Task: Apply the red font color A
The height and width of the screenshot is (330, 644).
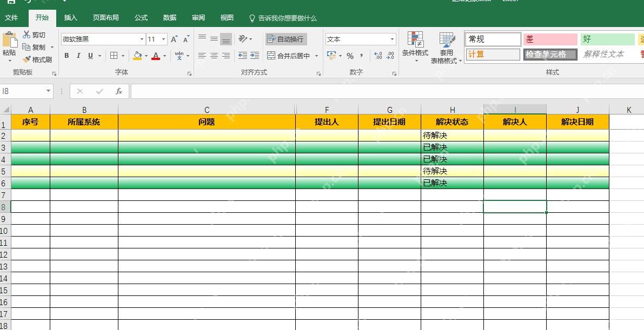Action: (156, 56)
